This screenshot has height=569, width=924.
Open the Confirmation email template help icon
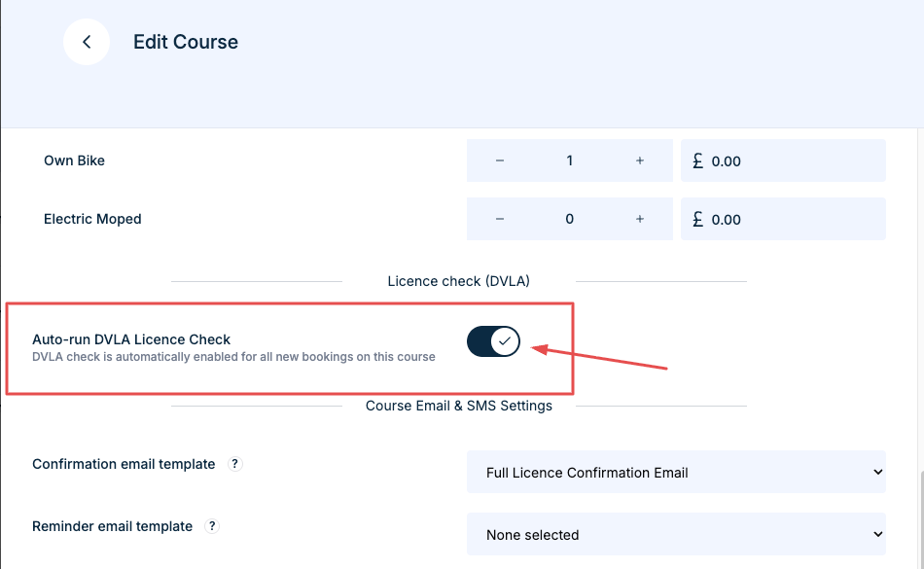click(x=234, y=464)
